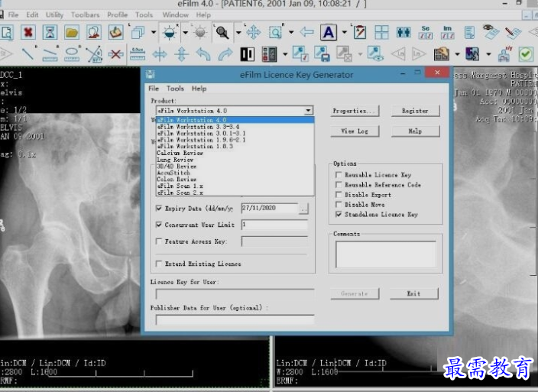Click the magnify region icon with R
The height and width of the screenshot is (392, 538).
coord(275,33)
